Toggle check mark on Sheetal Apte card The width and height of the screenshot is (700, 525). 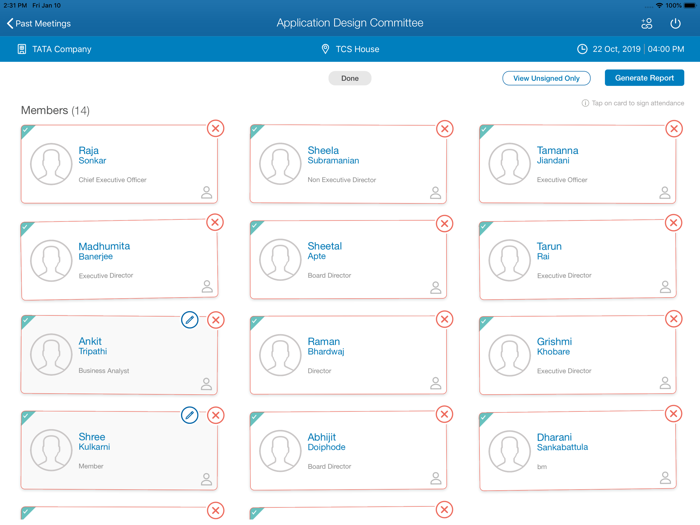click(255, 227)
